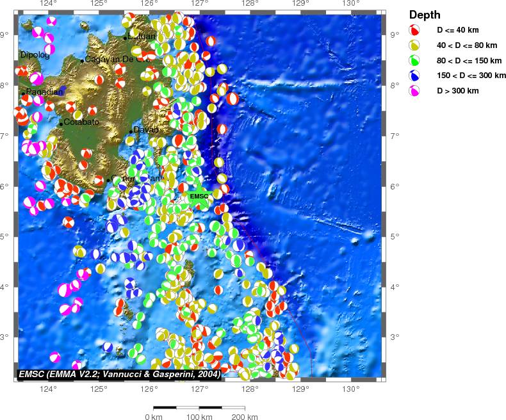
Task: Click the '100 km' scale bar label
Action: coord(199,417)
